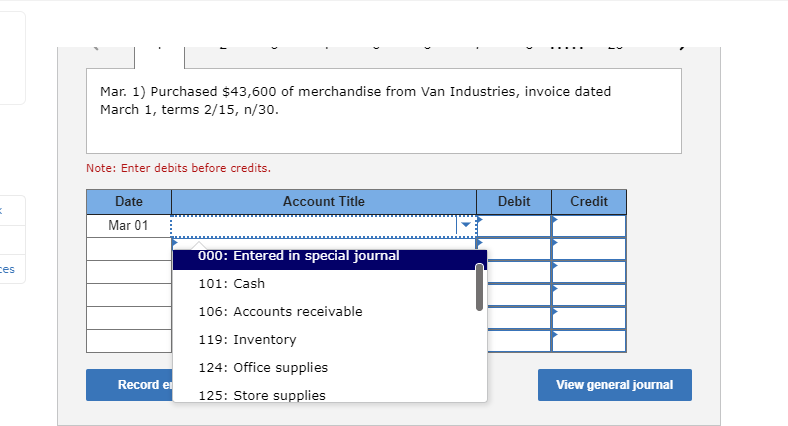788x426 pixels.
Task: Click the second row Credit field
Action: [589, 249]
